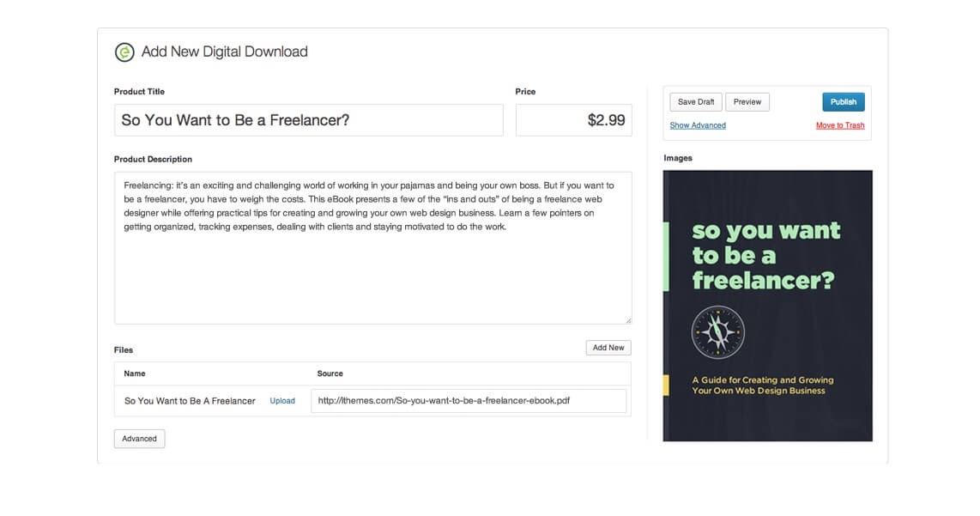Click the Preview button

(x=747, y=102)
